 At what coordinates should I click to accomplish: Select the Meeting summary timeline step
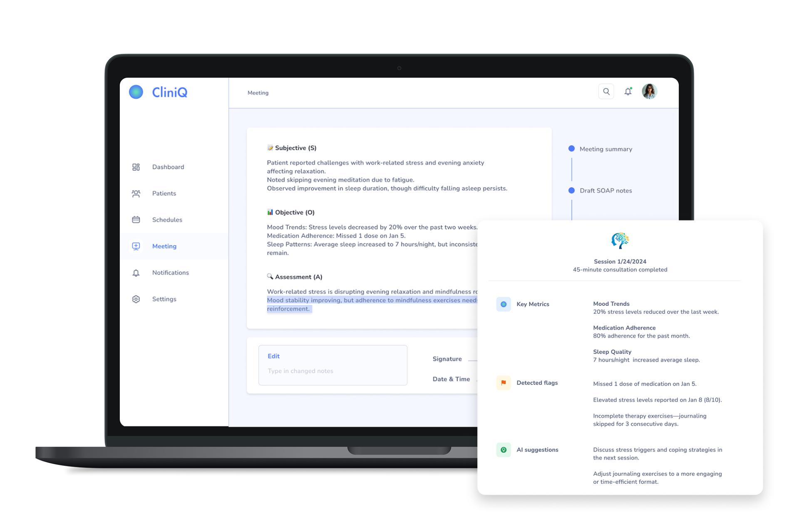click(605, 149)
